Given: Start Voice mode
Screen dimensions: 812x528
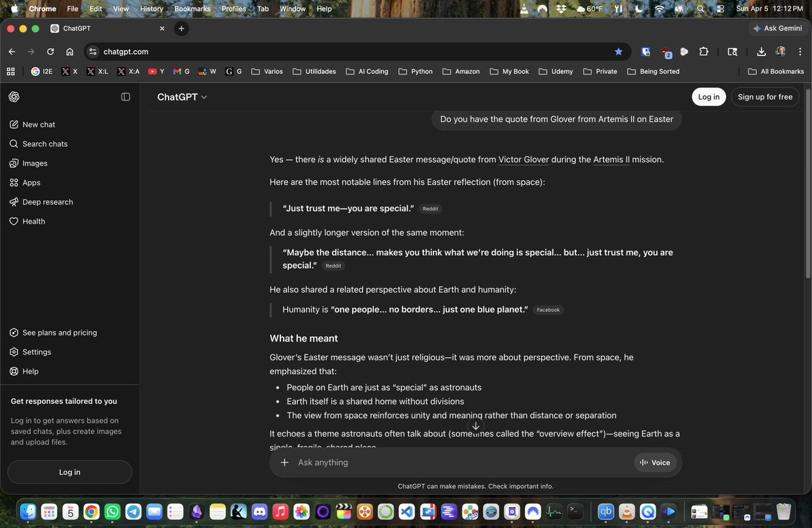Looking at the screenshot, I should click(x=655, y=462).
